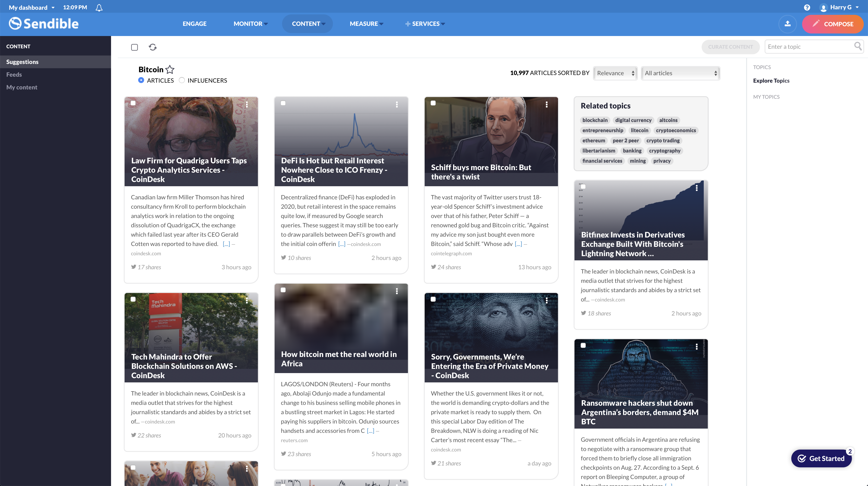Open the Monitor menu

coord(250,24)
